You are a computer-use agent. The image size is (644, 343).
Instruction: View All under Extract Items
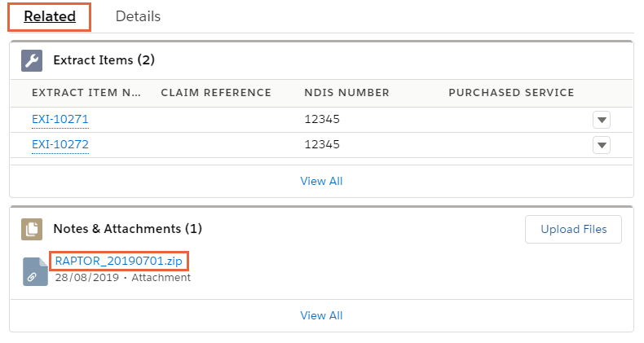(321, 181)
